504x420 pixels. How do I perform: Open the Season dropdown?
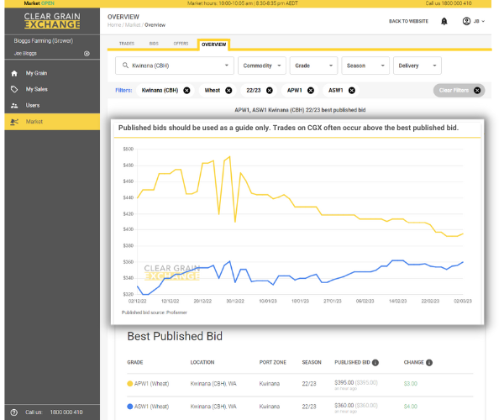click(x=365, y=66)
